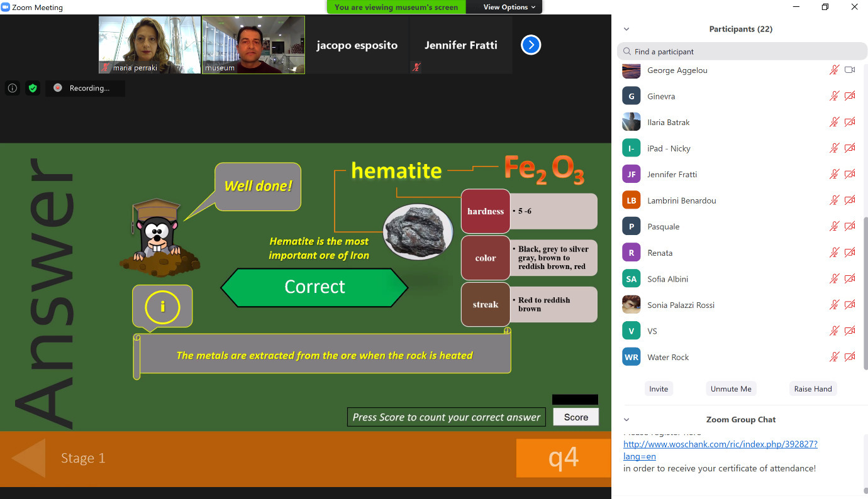Click George Aggelou's muted microphone icon
Image resolution: width=868 pixels, height=499 pixels.
[834, 70]
